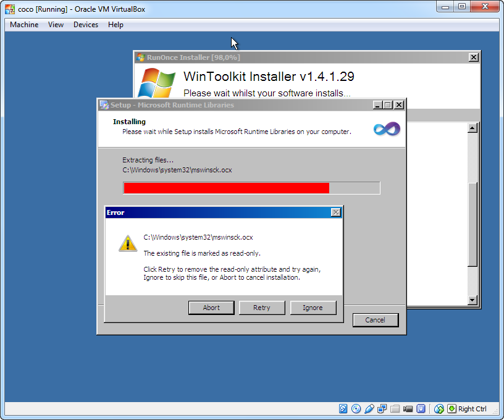Click the keyboard capture green arrow icon
Image resolution: width=504 pixels, height=420 pixels.
(451, 409)
